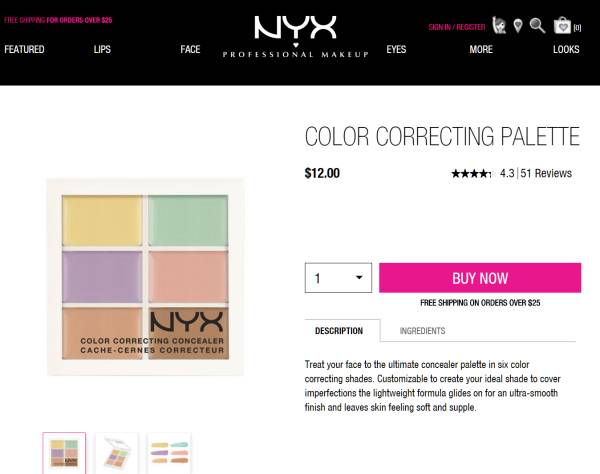Screen dimensions: 600x474
Task: Open the shopping bag cart icon
Action: [565, 26]
